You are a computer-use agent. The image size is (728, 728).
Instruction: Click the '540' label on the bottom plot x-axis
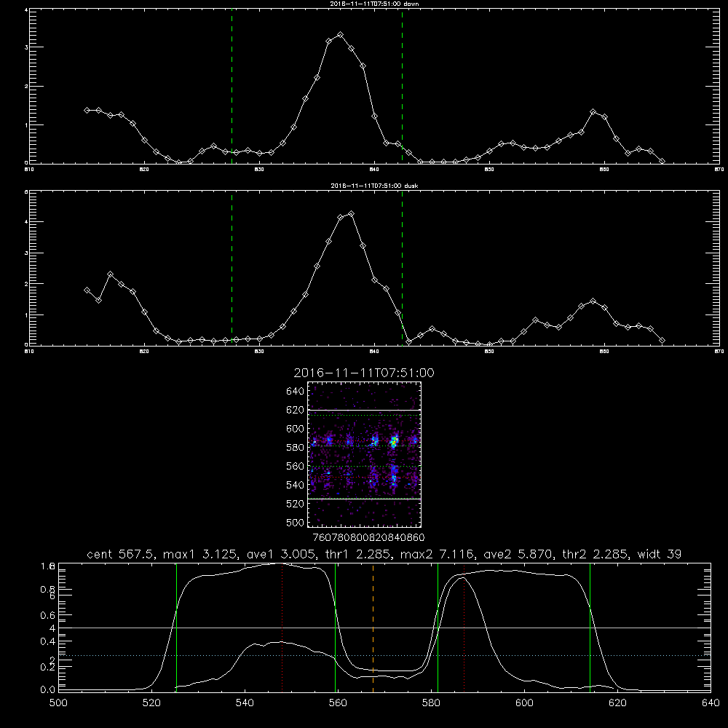click(245, 703)
